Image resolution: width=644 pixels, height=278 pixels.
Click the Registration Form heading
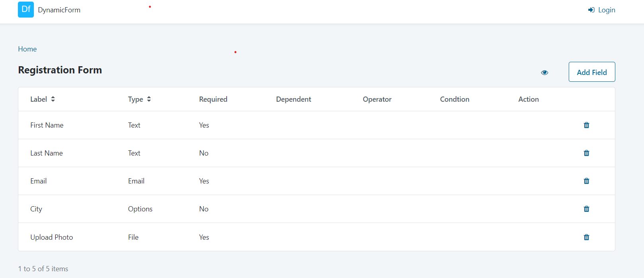coord(60,70)
